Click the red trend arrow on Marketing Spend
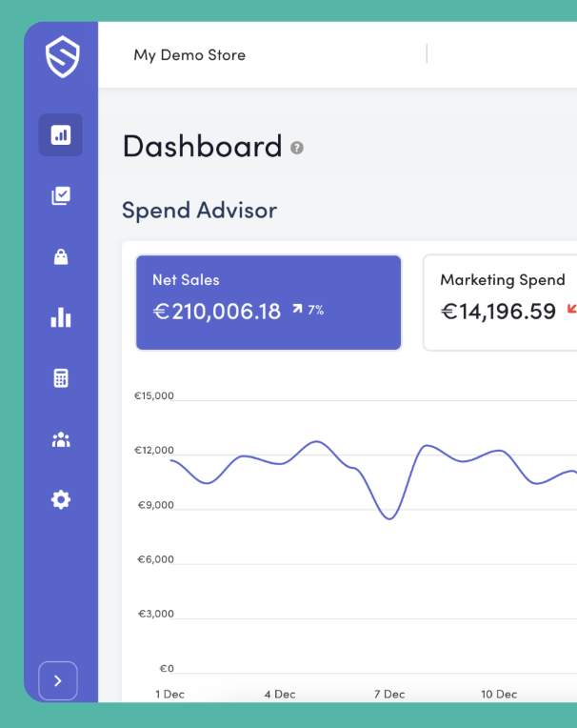 [x=572, y=309]
